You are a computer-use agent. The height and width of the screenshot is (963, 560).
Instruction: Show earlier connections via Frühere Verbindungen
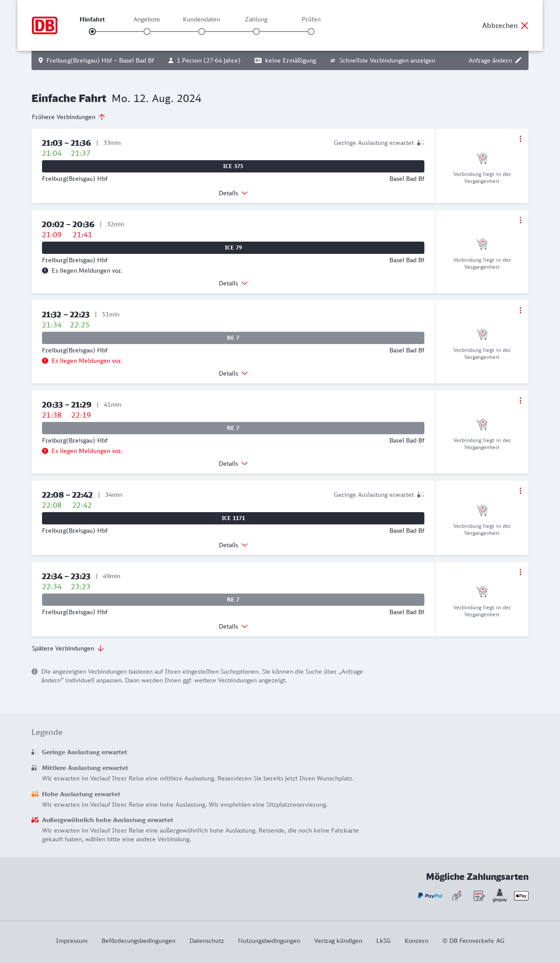[x=69, y=117]
